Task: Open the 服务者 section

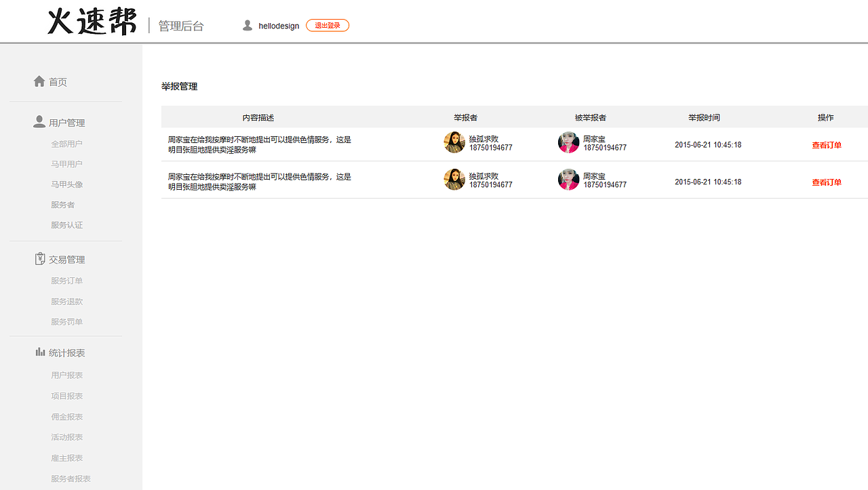Action: click(62, 204)
